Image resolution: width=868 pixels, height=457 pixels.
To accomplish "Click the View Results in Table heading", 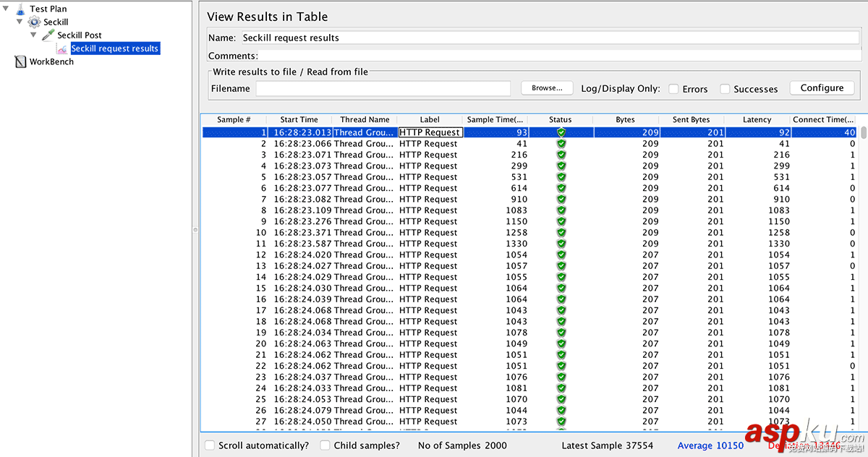I will click(x=267, y=16).
